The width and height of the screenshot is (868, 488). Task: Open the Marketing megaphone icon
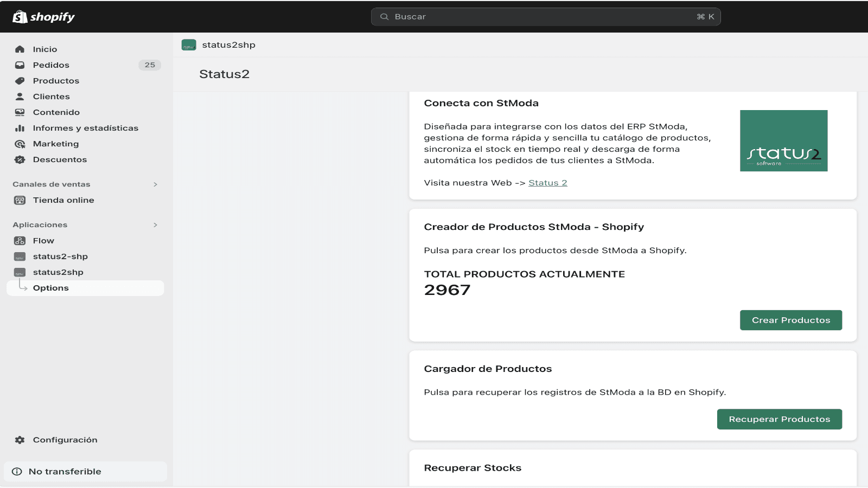(20, 144)
